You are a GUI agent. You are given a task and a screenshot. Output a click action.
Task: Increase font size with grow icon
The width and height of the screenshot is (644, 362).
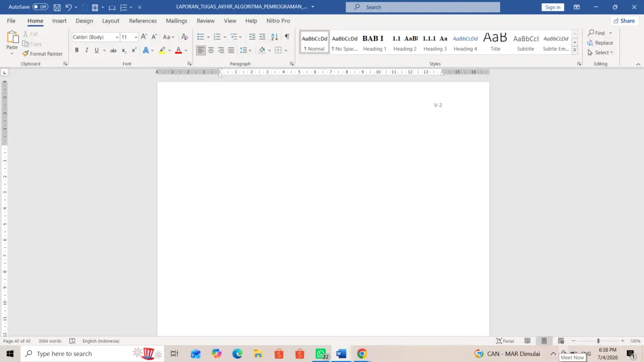tap(144, 37)
